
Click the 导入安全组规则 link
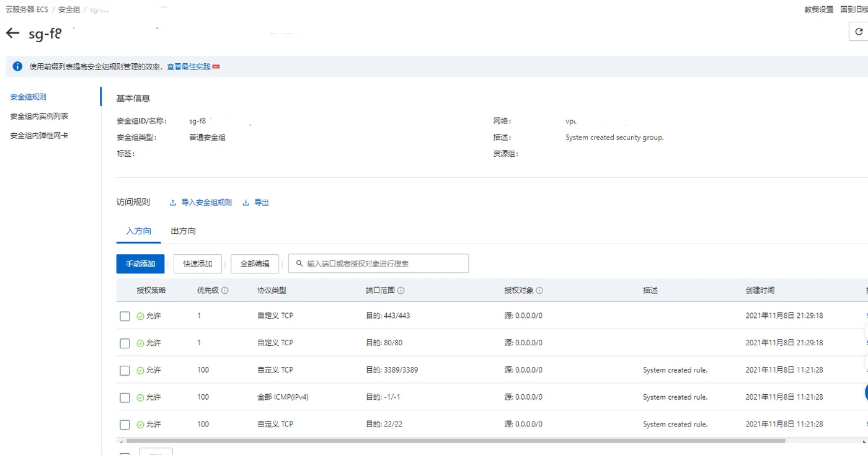pyautogui.click(x=206, y=203)
